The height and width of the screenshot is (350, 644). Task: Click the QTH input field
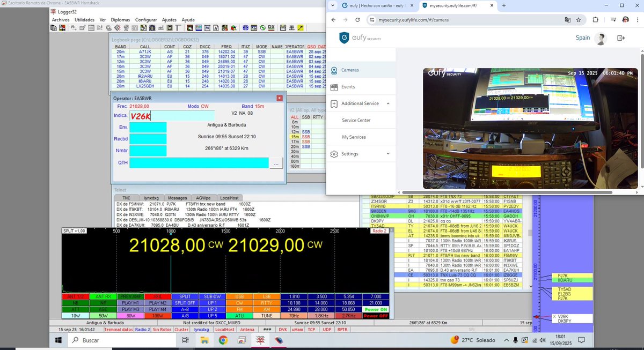point(199,163)
